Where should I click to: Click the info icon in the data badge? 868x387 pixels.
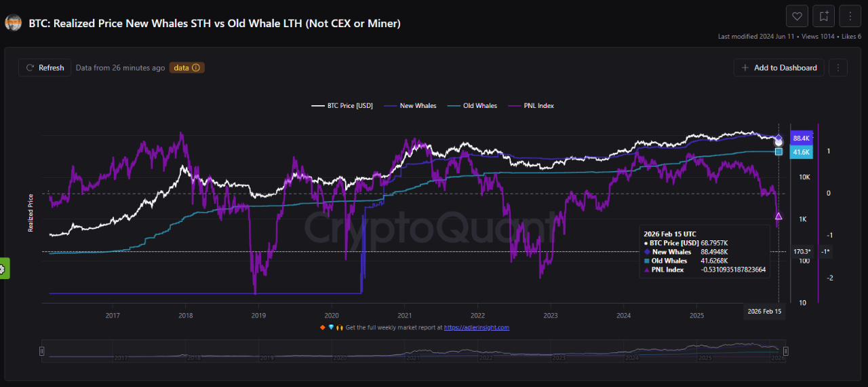pos(196,68)
